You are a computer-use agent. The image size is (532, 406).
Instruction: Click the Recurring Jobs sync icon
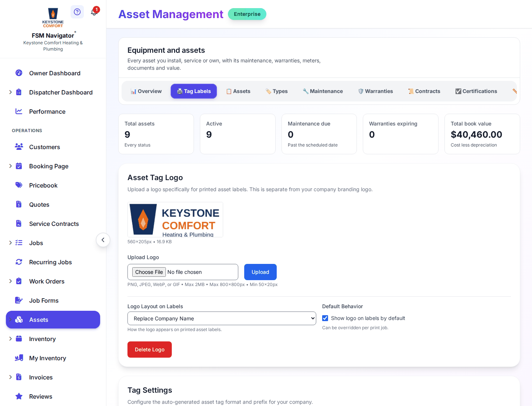(19, 262)
